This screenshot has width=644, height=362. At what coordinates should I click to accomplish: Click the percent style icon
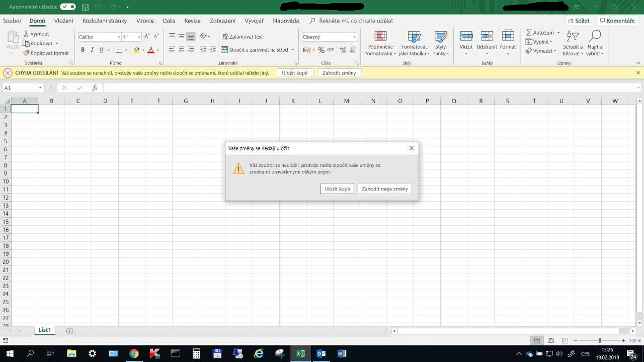tap(321, 50)
